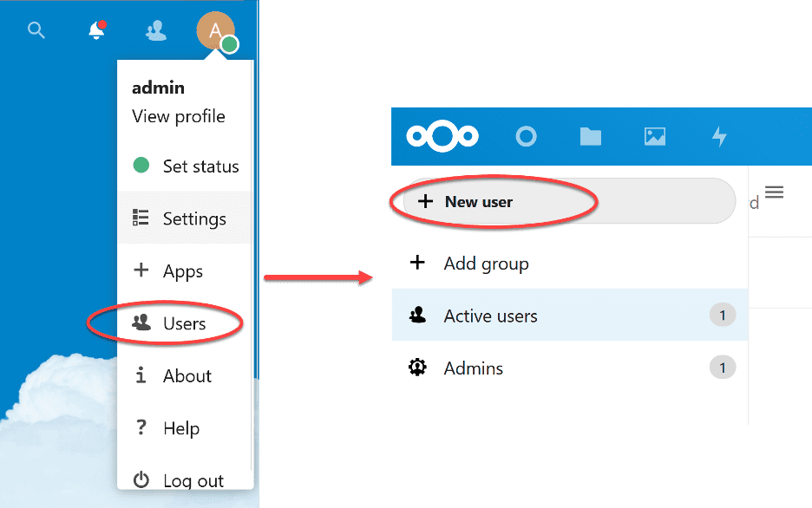Open the Dashboard circle icon
Viewport: 812px width, 508px height.
tap(526, 136)
